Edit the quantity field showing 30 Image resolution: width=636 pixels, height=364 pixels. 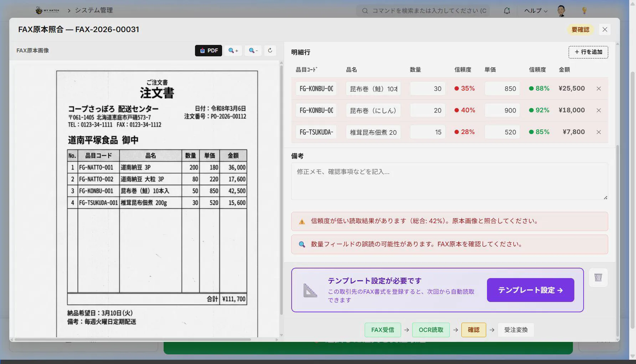pyautogui.click(x=427, y=89)
